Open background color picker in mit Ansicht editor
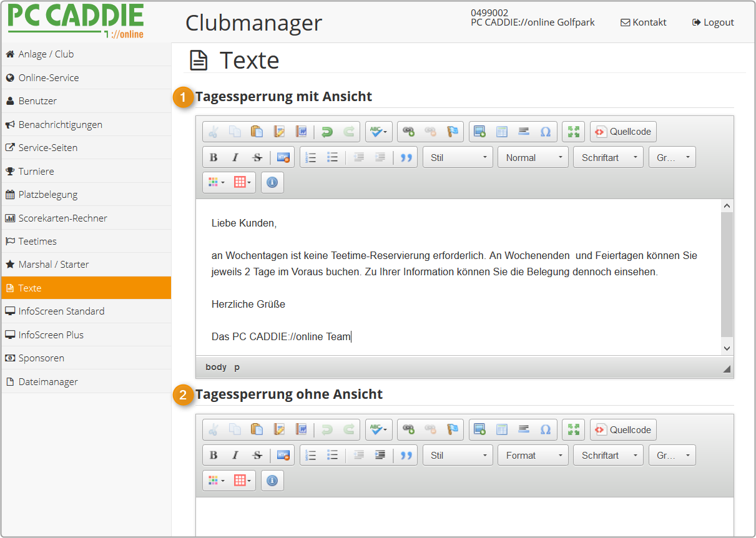 (x=243, y=183)
